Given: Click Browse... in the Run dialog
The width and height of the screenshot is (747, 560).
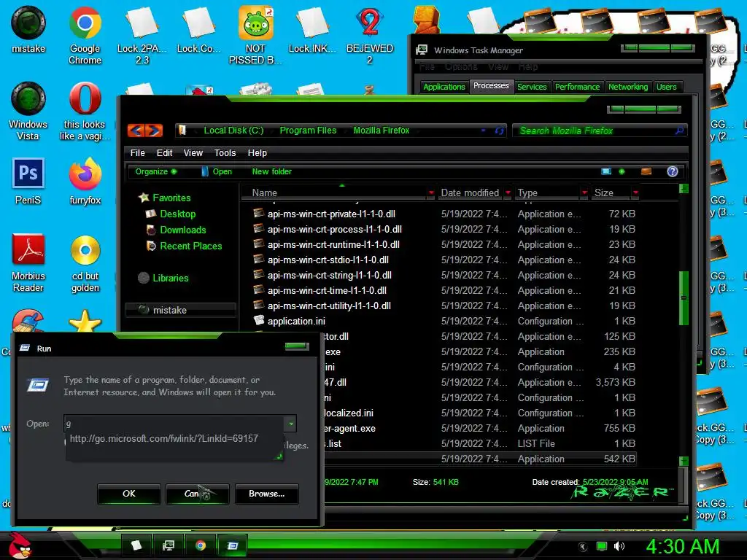Looking at the screenshot, I should [266, 494].
